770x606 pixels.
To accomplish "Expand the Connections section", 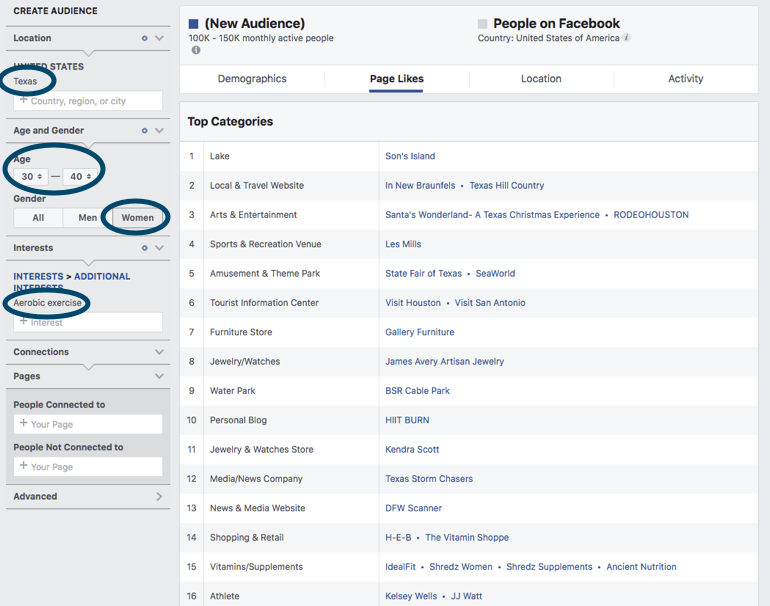I will point(159,352).
